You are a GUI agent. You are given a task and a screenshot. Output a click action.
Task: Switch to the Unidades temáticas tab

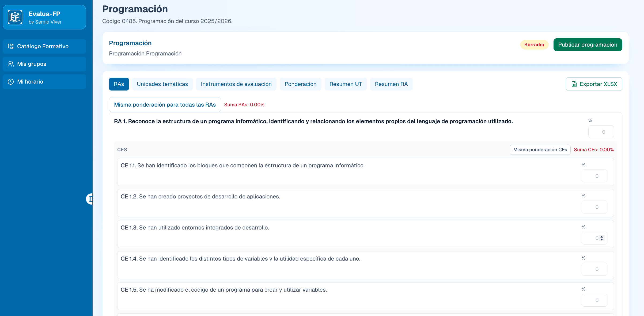(162, 84)
